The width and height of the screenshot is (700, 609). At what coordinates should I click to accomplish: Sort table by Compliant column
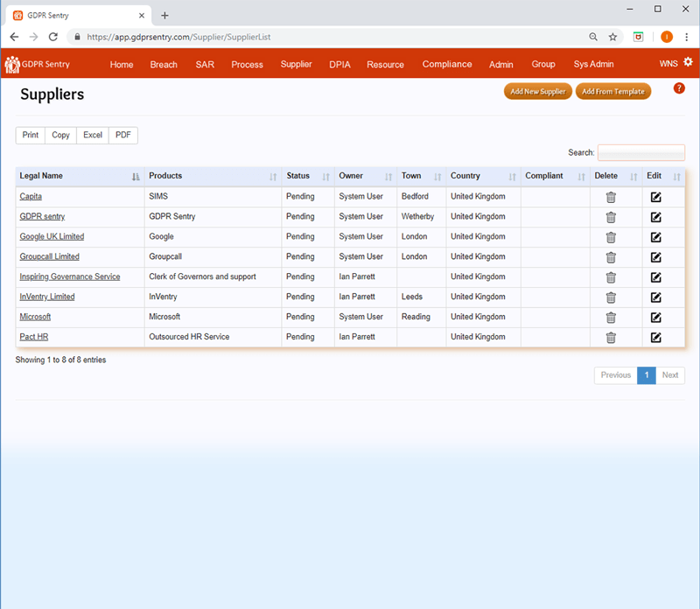point(556,176)
